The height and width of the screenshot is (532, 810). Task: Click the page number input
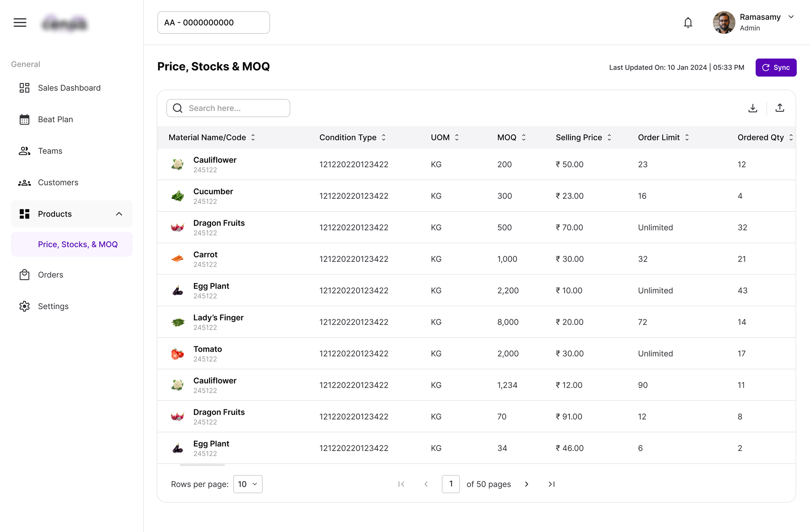pyautogui.click(x=451, y=484)
